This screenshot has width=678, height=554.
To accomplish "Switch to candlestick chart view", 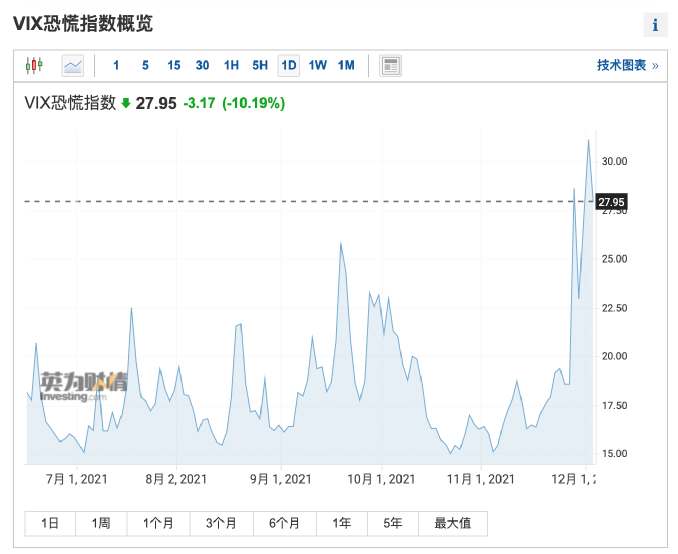I will [x=34, y=66].
